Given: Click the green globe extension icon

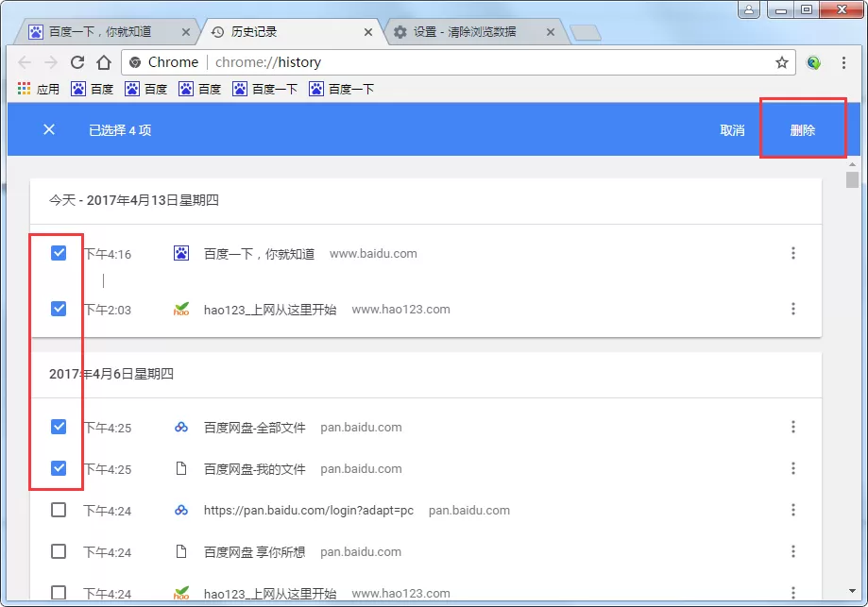Looking at the screenshot, I should (x=813, y=62).
